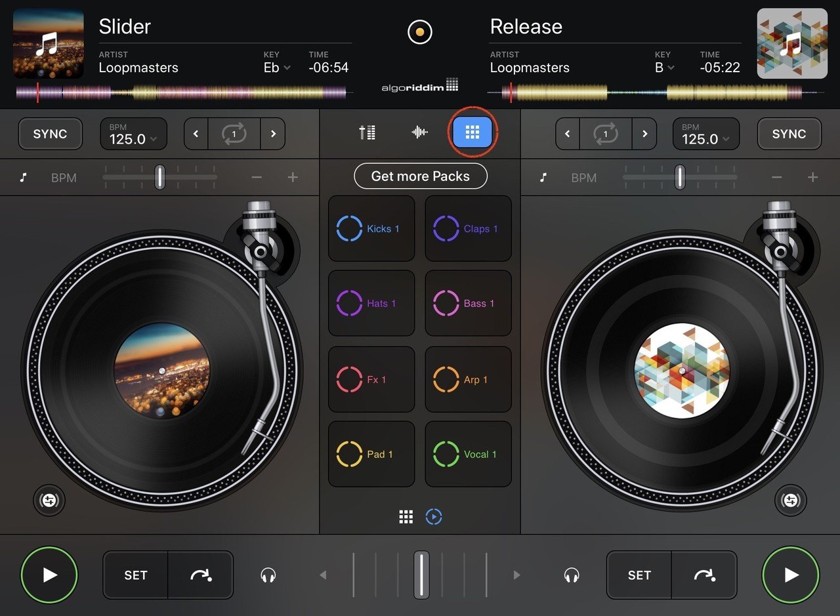Trigger the Pad 1 sample pad
840x616 pixels.
(371, 454)
